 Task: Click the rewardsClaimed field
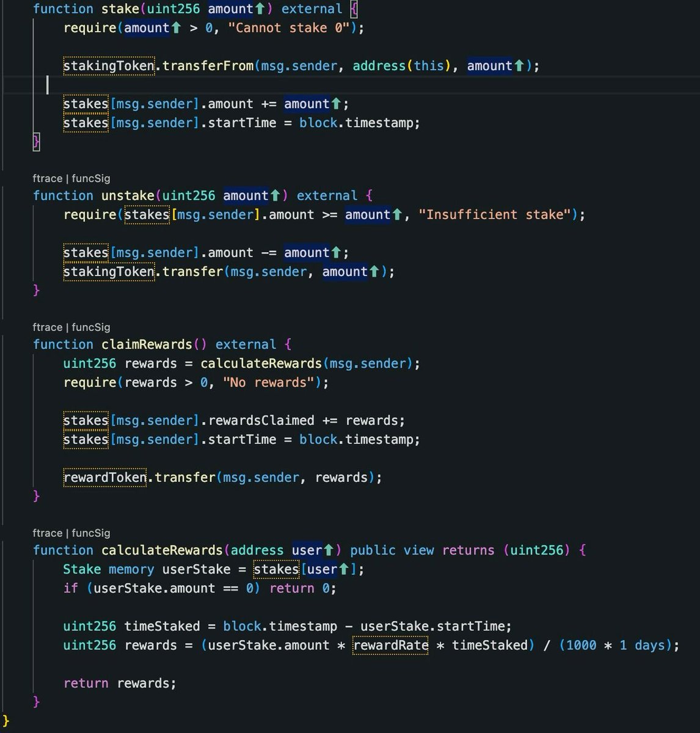click(261, 421)
